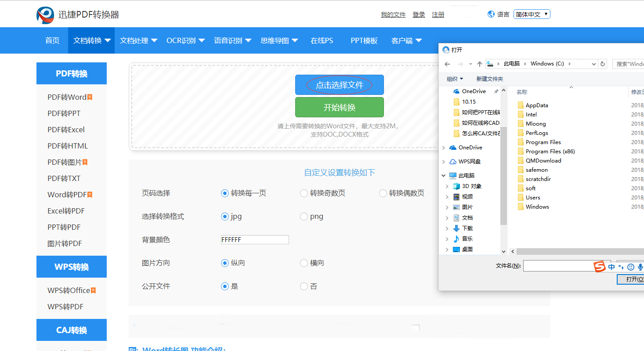
Task: Open the 在线PS nav item
Action: coord(322,40)
